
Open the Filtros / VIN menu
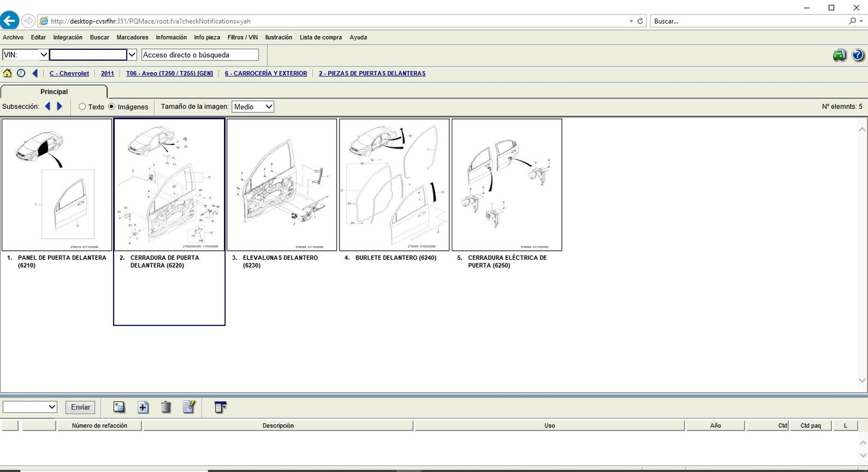pos(242,37)
